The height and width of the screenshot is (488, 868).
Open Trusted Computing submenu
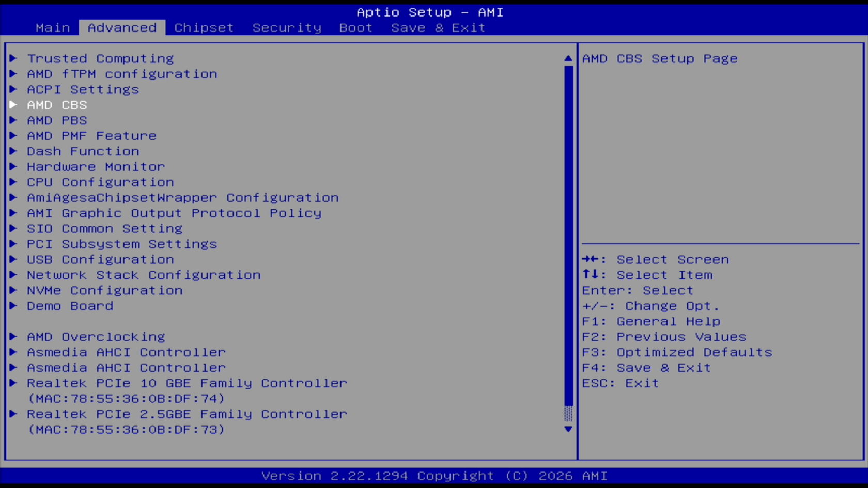100,59
